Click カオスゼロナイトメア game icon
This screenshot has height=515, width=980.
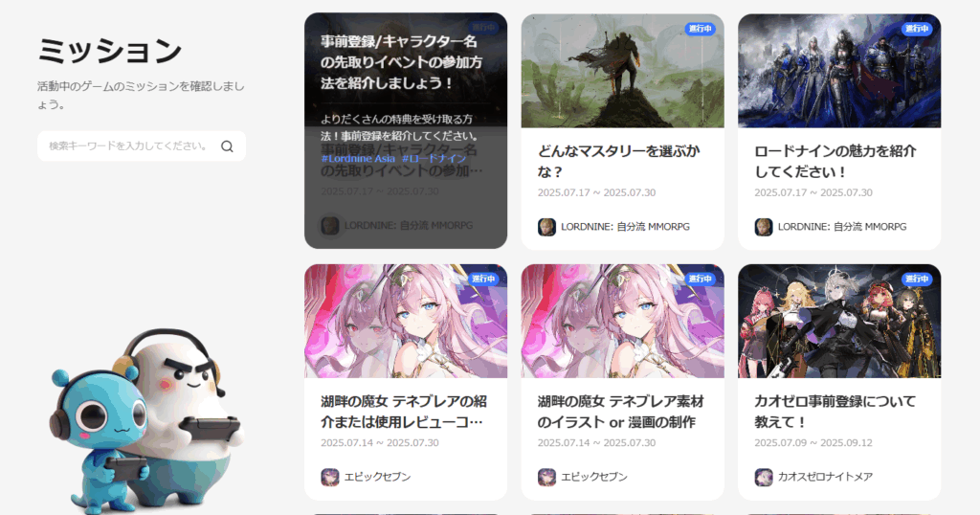point(763,477)
